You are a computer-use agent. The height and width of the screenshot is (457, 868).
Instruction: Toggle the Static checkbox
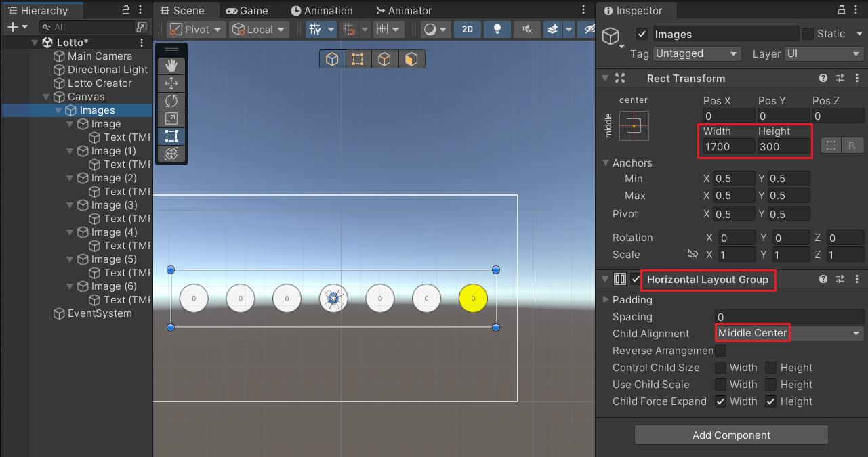click(808, 34)
